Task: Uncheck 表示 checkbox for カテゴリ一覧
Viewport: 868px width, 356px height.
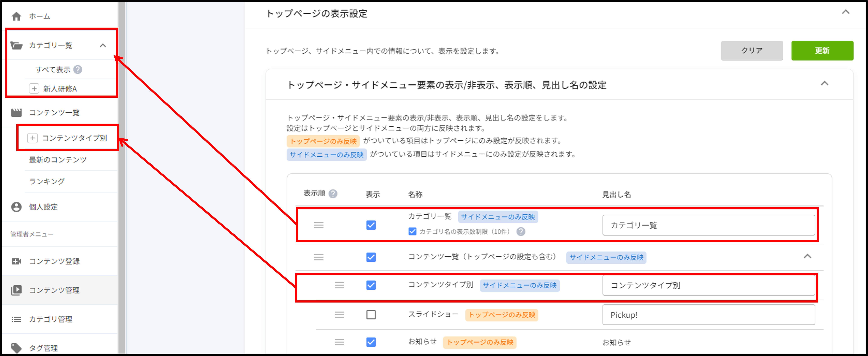Action: (371, 225)
